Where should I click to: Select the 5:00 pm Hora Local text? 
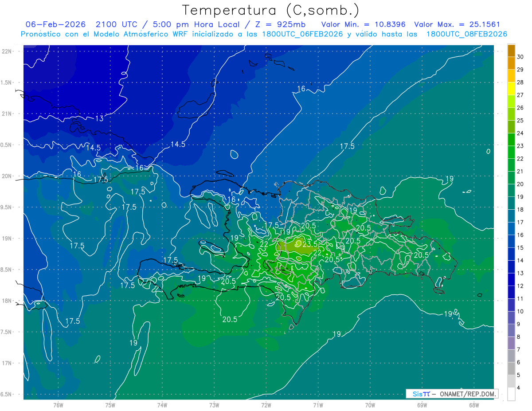coord(196,24)
